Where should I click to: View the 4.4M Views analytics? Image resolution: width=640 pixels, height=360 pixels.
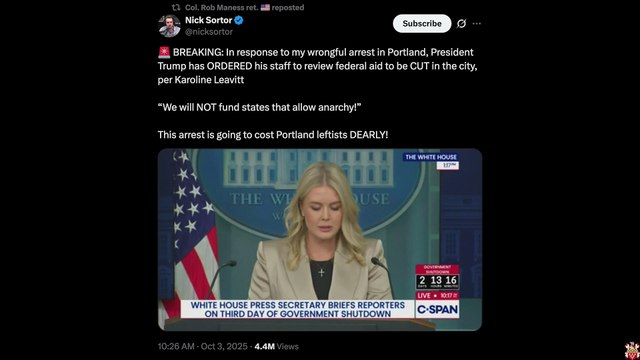click(276, 347)
